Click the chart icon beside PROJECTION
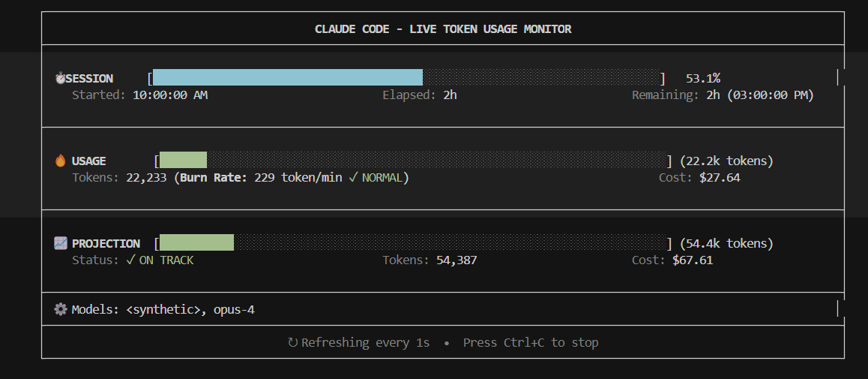Screen dimensions: 868x379 coord(61,243)
